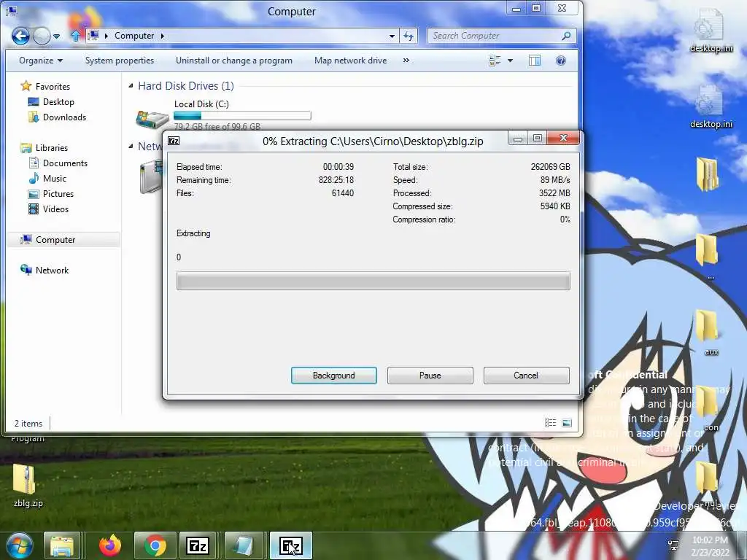Select the Local Disk (C:) drive icon

[152, 118]
